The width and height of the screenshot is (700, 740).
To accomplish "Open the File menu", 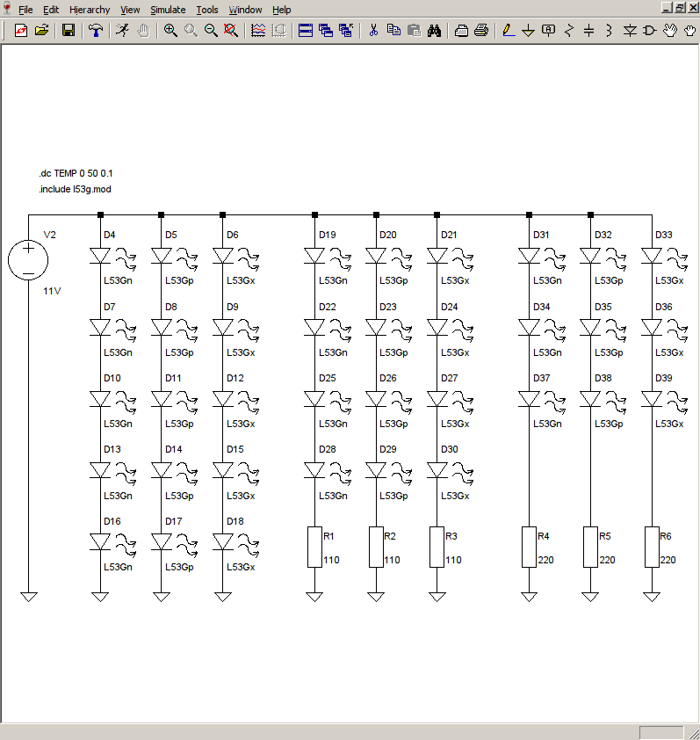I will tap(25, 10).
